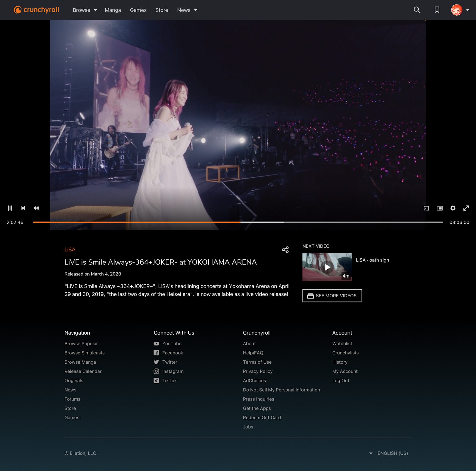The image size is (476, 471).
Task: Expand the Browse dropdown menu
Action: pyautogui.click(x=84, y=10)
